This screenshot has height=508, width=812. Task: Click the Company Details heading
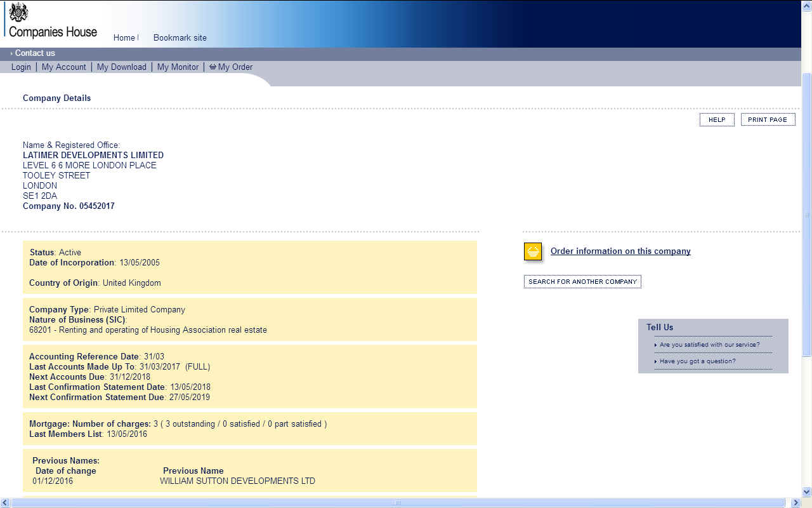[56, 98]
